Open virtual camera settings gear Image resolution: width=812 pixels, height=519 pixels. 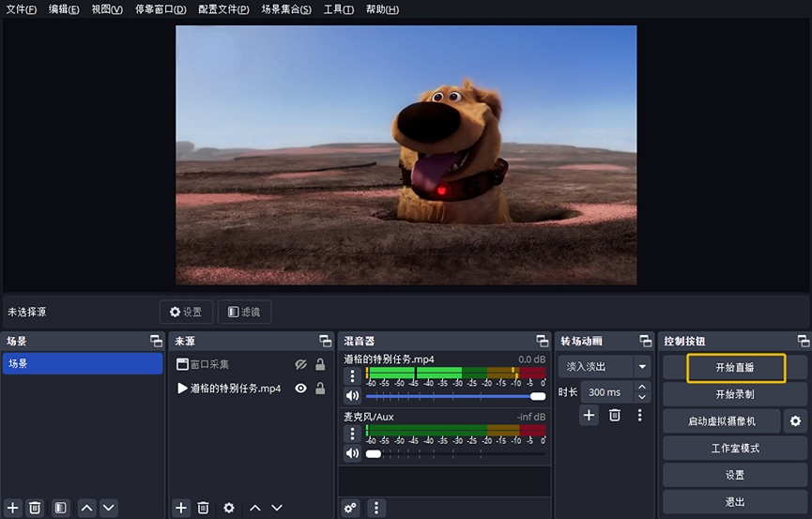click(x=795, y=421)
